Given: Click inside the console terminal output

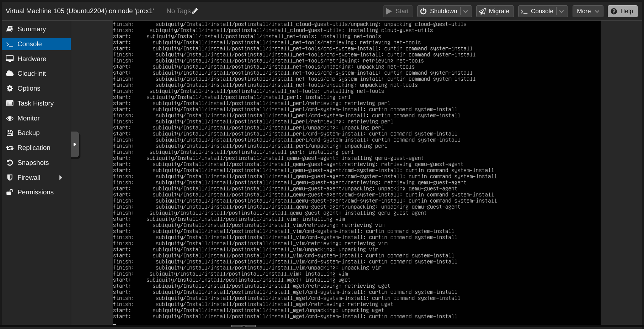Looking at the screenshot, I should coord(356,172).
